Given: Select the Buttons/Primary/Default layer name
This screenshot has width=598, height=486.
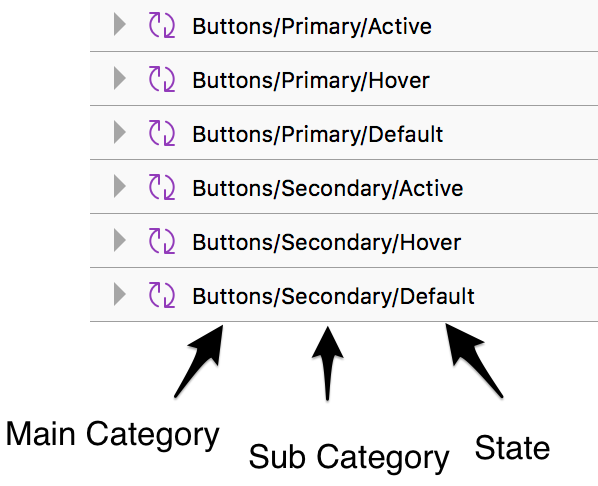Looking at the screenshot, I should [x=318, y=135].
